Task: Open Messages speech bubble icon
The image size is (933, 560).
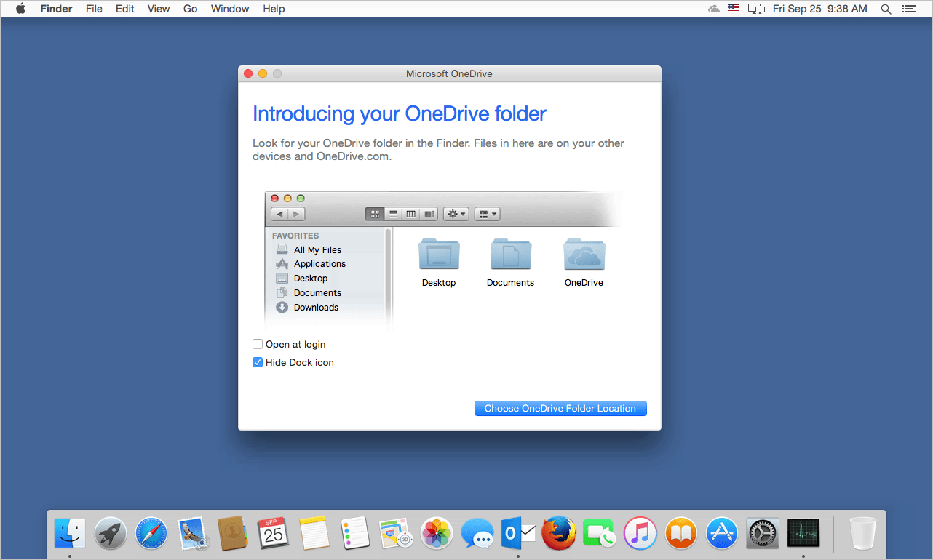Action: click(478, 534)
